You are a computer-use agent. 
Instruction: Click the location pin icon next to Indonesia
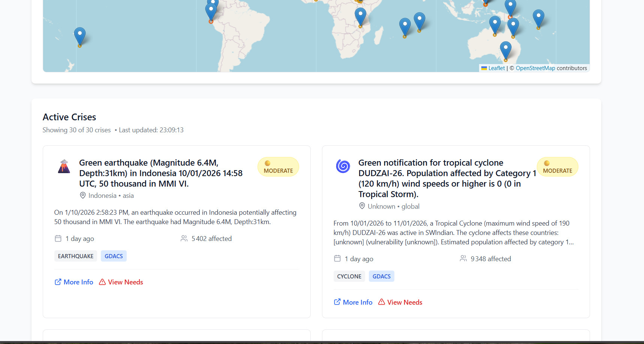pos(83,195)
